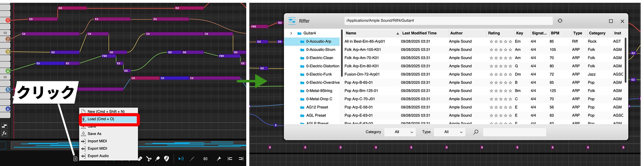644x166 pixels.
Task: Select the eraser tool
Action: [x=140, y=159]
